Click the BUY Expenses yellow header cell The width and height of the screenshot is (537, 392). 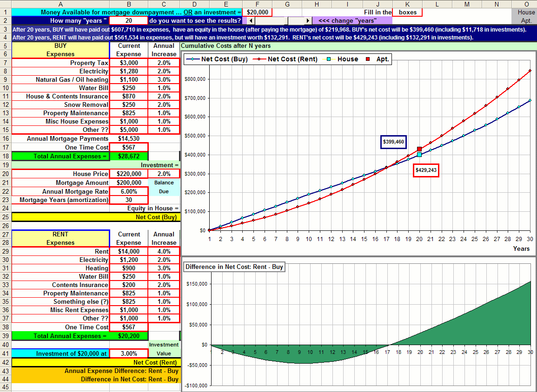click(x=60, y=50)
